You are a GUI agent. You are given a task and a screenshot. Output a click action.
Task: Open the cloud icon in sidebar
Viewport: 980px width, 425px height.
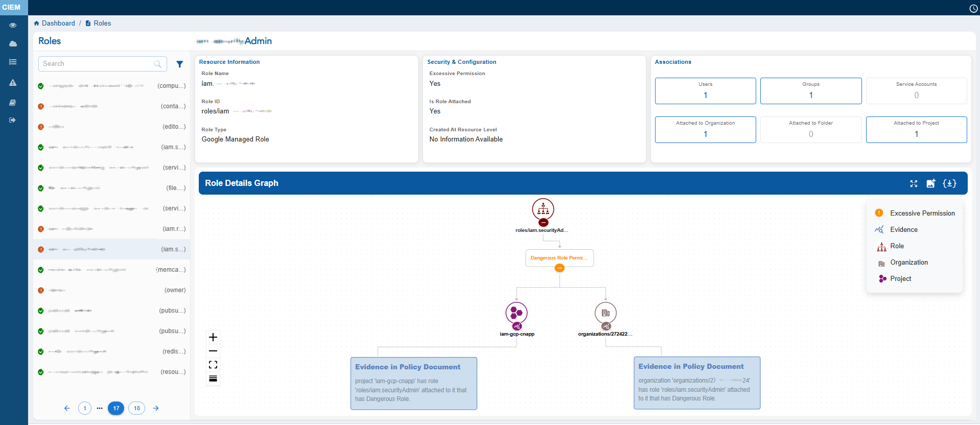pos(13,44)
